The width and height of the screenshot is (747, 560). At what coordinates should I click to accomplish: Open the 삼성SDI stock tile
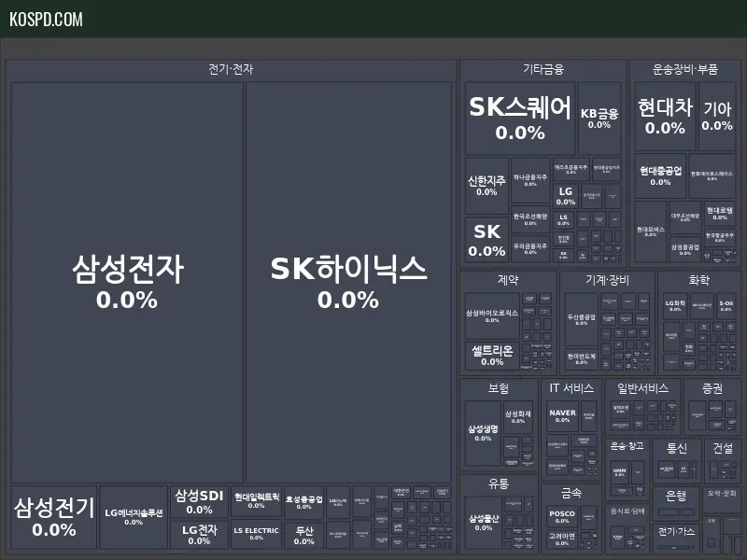pos(199,502)
